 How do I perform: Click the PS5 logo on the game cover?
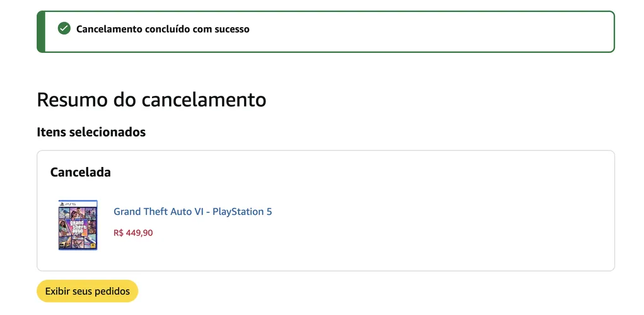(x=67, y=204)
